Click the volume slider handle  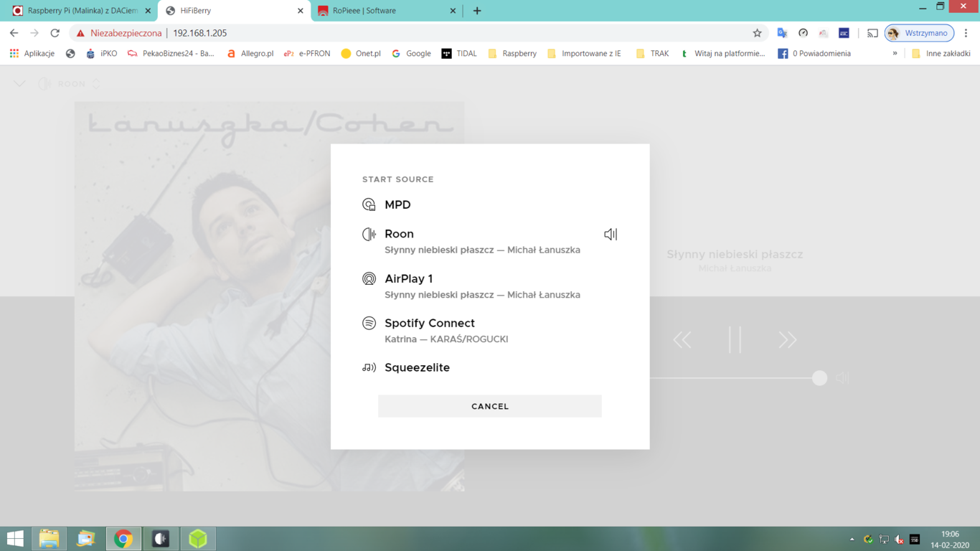pyautogui.click(x=819, y=378)
